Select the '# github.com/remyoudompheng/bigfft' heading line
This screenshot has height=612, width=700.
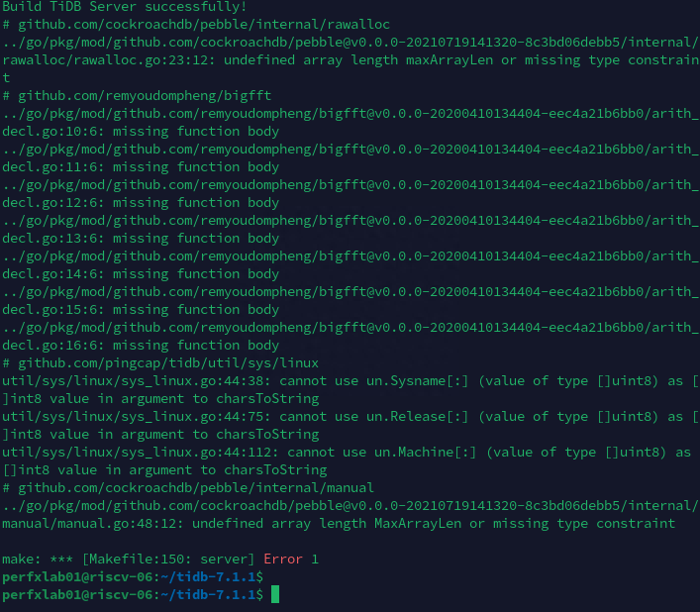137,95
